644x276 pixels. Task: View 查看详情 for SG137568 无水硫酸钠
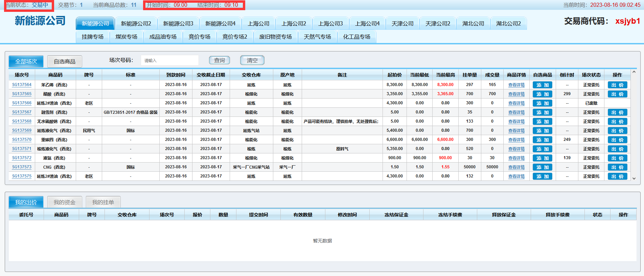click(516, 122)
